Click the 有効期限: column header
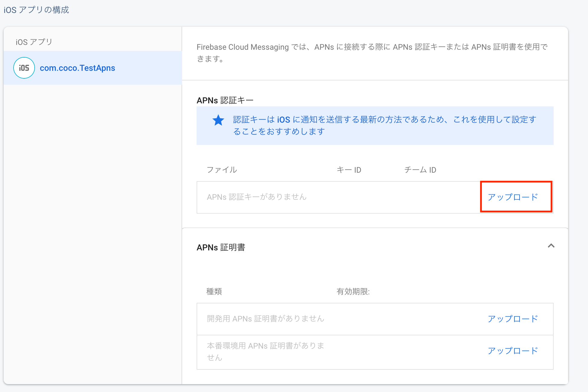This screenshot has height=392, width=588. [x=353, y=291]
